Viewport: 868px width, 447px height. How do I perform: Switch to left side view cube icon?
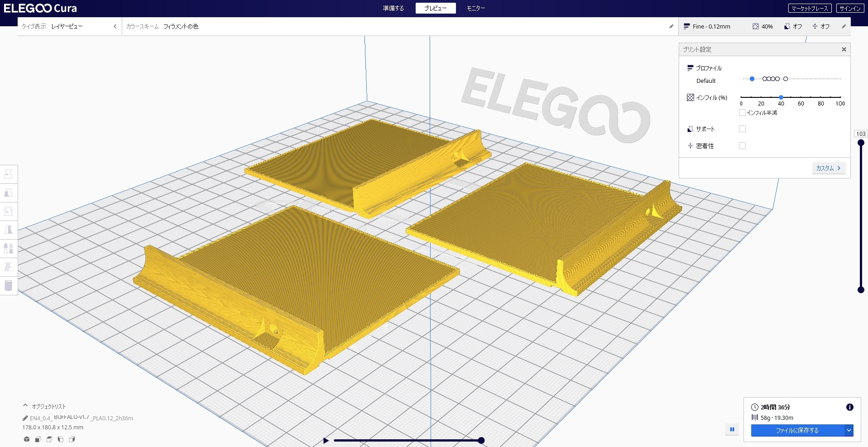[x=61, y=439]
